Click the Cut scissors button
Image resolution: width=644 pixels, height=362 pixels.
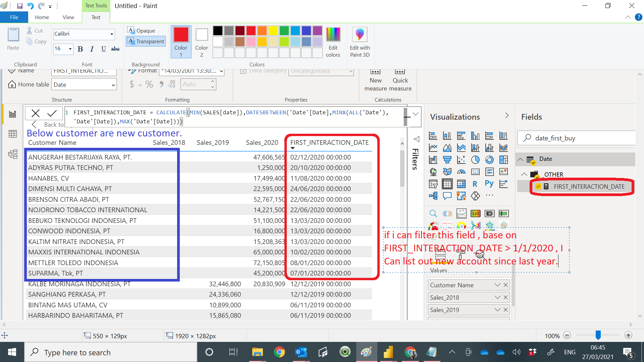[35, 31]
